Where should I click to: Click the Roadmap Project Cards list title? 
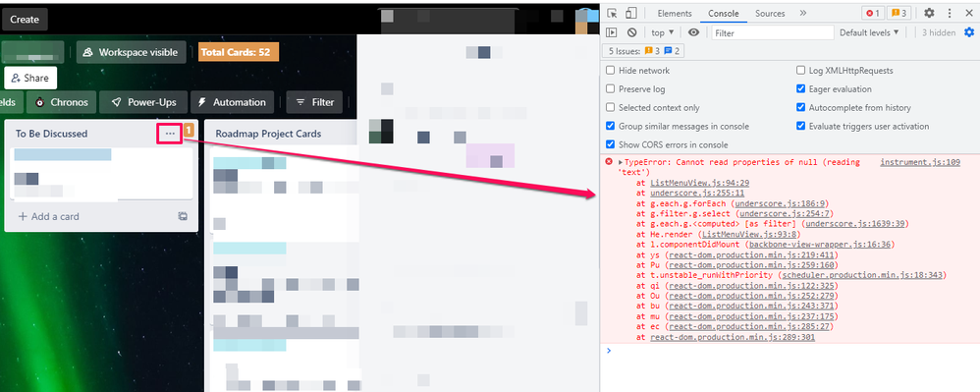pyautogui.click(x=268, y=134)
